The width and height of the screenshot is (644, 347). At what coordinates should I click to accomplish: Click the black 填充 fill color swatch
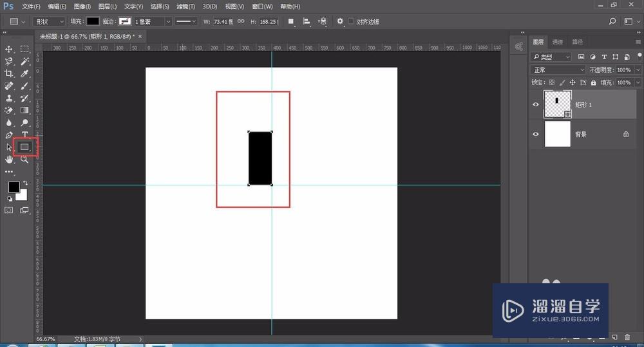point(93,21)
